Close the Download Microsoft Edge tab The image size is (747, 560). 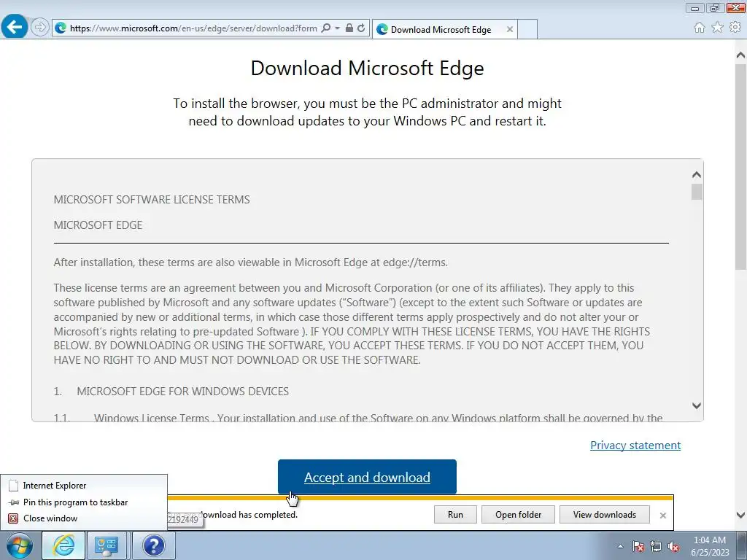click(510, 29)
